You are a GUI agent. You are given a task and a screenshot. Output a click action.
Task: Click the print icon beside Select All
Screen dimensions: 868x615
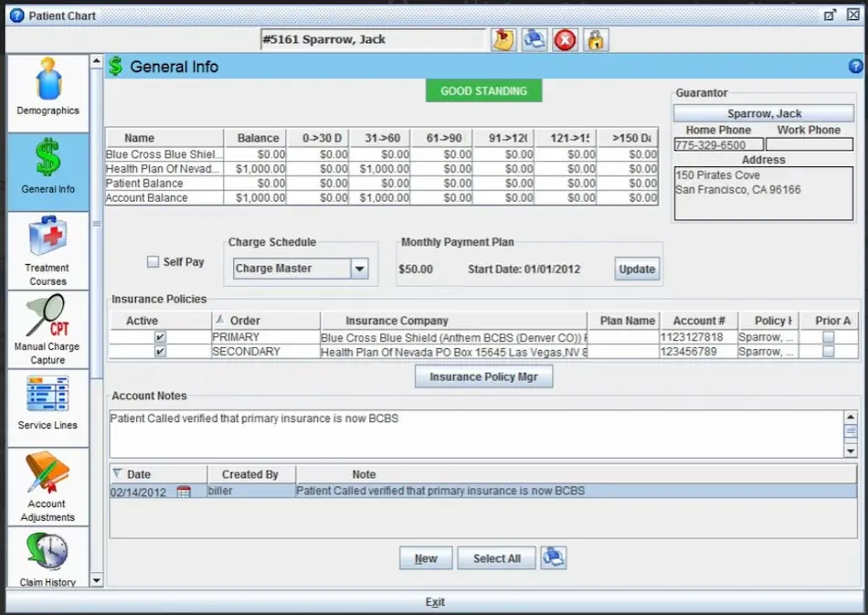[x=555, y=557]
